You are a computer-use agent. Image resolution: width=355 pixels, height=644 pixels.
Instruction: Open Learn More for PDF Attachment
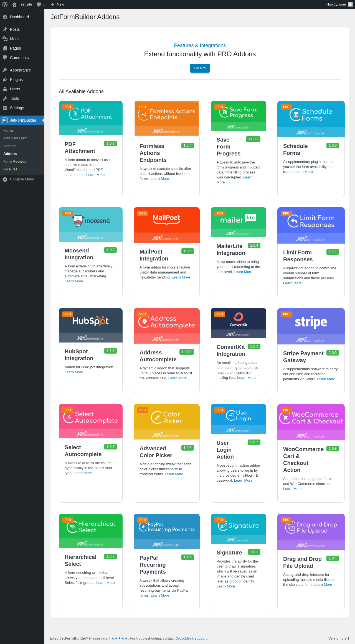95,175
